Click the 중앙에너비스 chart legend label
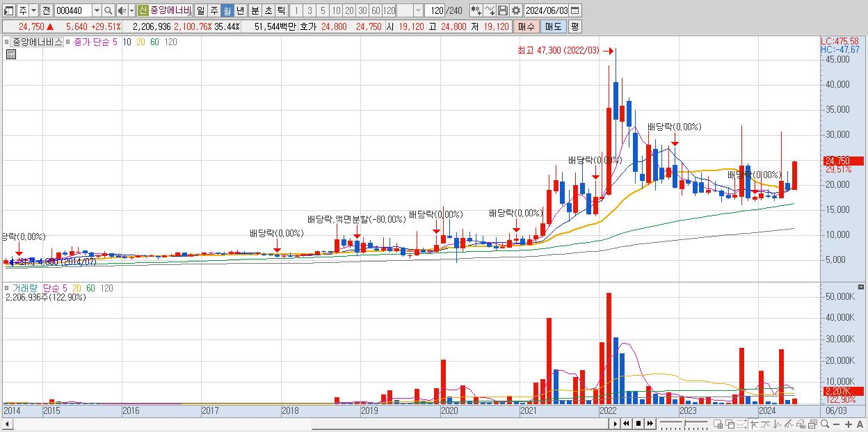Image resolution: width=868 pixels, height=432 pixels. coord(38,42)
